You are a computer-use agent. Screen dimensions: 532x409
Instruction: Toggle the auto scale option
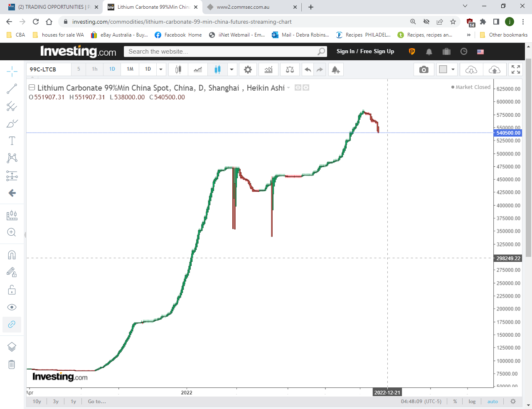493,402
